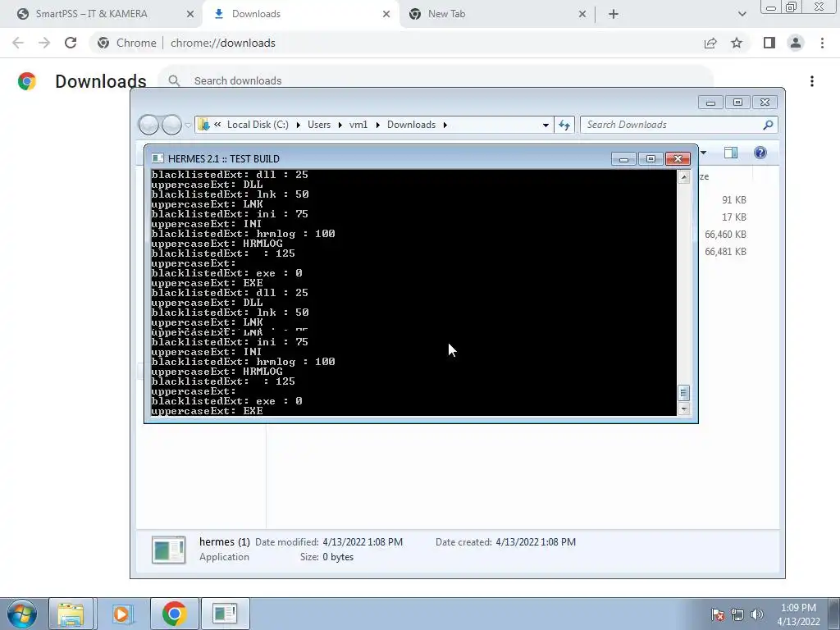
Task: Expand arrow after Users breadcrumb
Action: click(x=340, y=125)
